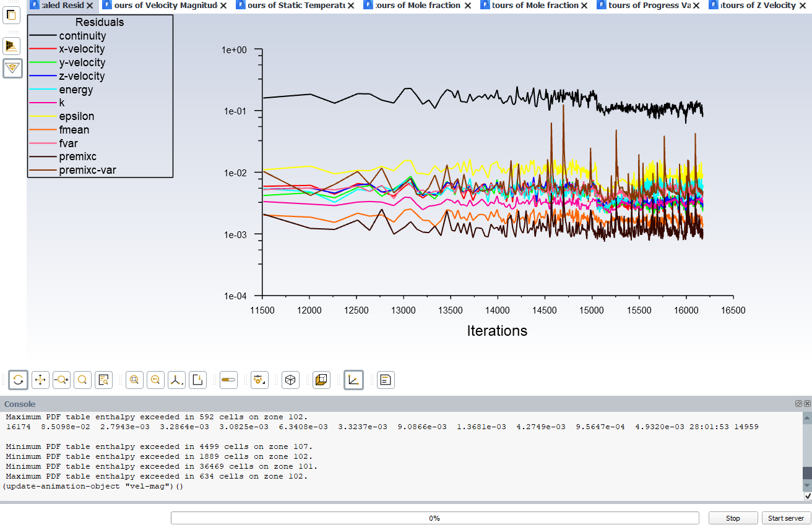Click the isometric cube view icon
The image size is (812, 525).
click(x=290, y=380)
